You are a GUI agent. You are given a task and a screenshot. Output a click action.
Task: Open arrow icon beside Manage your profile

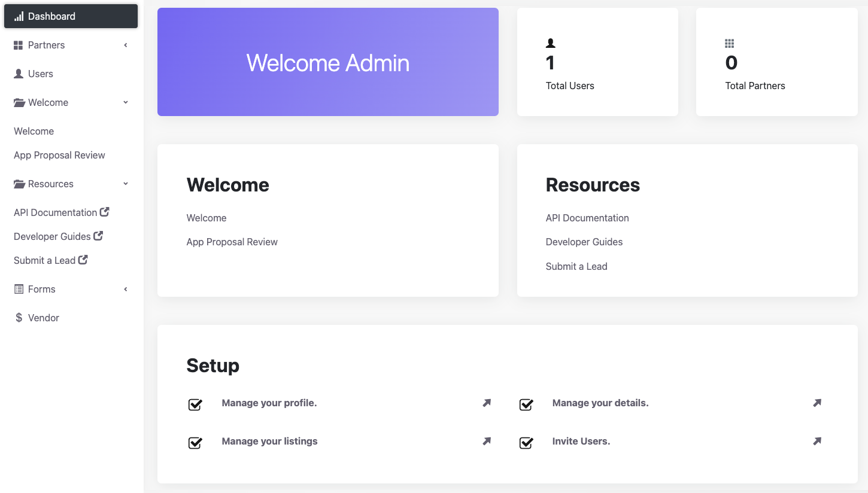click(x=487, y=403)
